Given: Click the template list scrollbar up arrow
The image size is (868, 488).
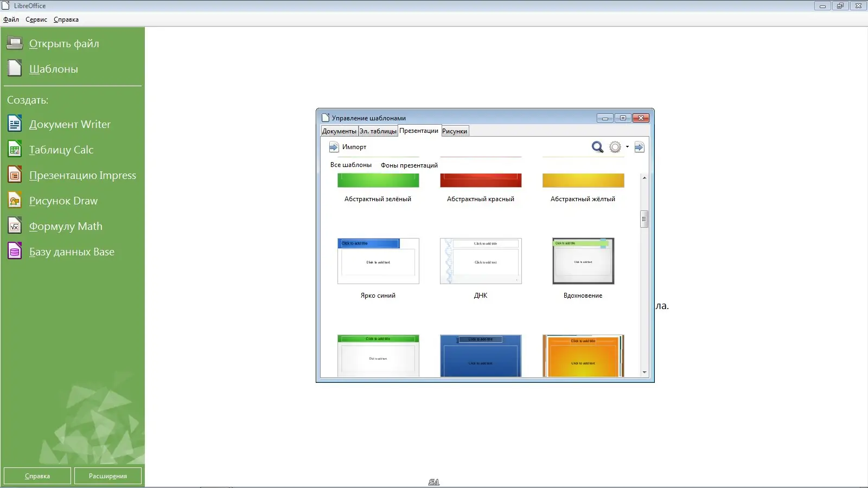Looking at the screenshot, I should click(x=644, y=178).
